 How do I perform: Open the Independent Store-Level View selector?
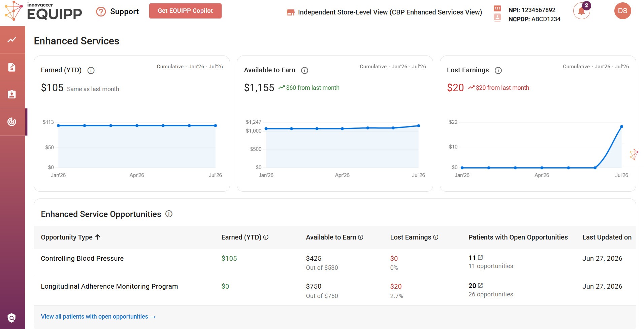point(384,12)
